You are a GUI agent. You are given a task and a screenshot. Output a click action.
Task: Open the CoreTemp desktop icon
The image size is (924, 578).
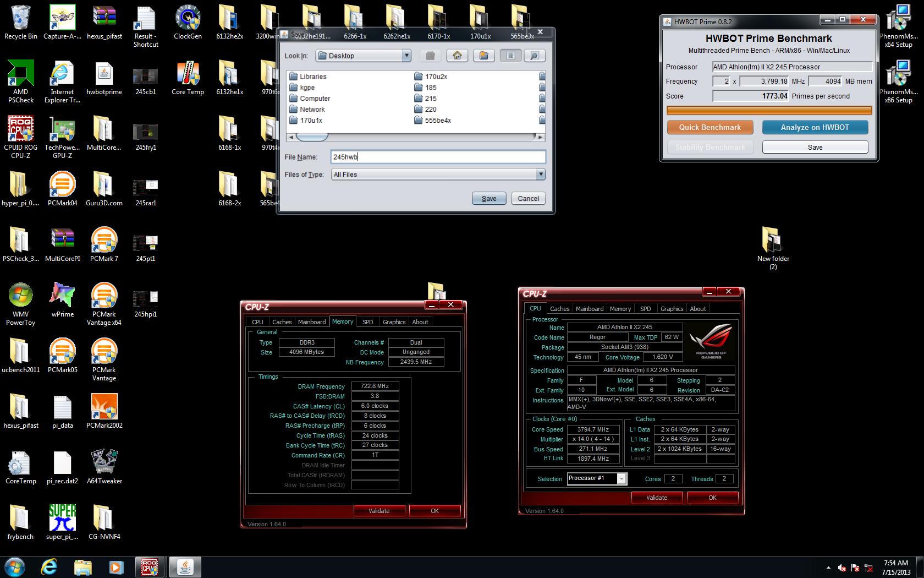pyautogui.click(x=20, y=467)
